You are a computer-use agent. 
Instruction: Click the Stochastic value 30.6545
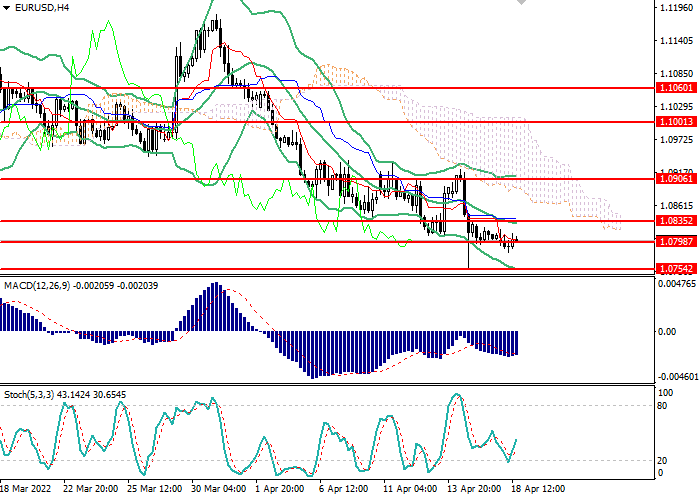(x=109, y=395)
